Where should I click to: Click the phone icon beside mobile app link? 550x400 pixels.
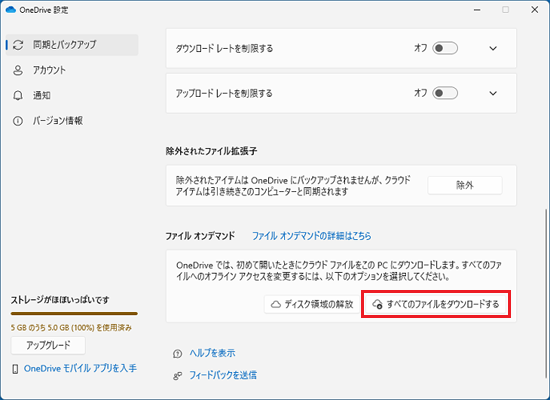(x=15, y=369)
